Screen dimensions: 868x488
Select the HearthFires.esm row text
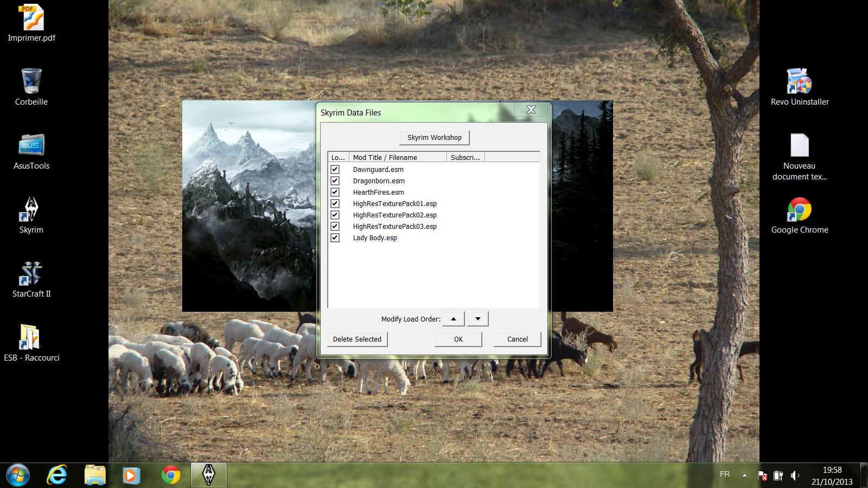click(378, 192)
